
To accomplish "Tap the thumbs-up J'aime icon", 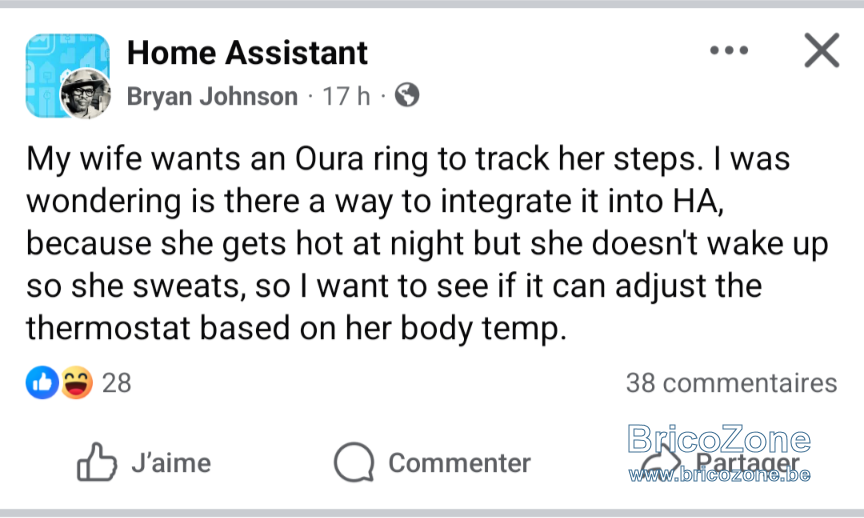I will click(x=97, y=462).
